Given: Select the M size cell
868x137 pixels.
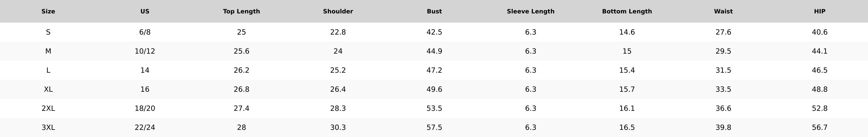Looking at the screenshot, I should 48,51.
